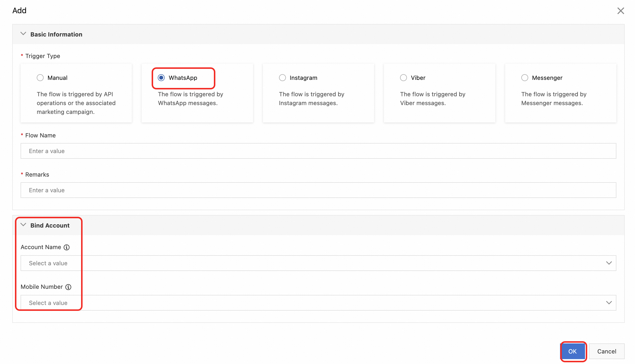Screen dimensions: 635x364
Task: Open the Account Name dropdown arrow
Action: click(x=609, y=263)
